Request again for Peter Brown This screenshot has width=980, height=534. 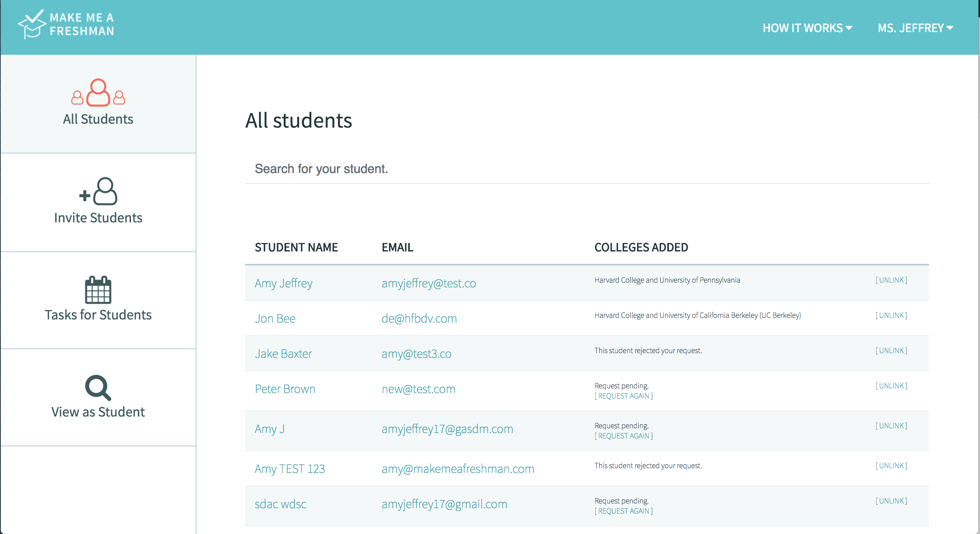623,396
